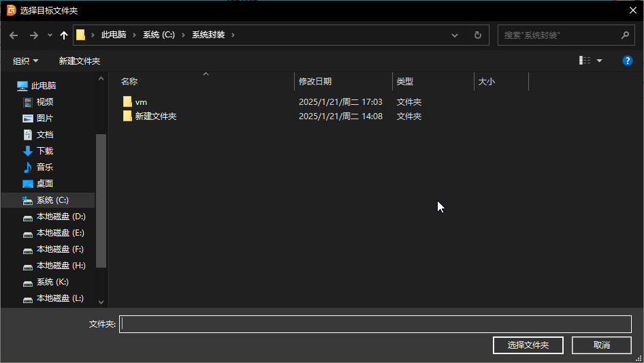This screenshot has width=644, height=363.
Task: Refresh the current folder view
Action: coord(478,35)
